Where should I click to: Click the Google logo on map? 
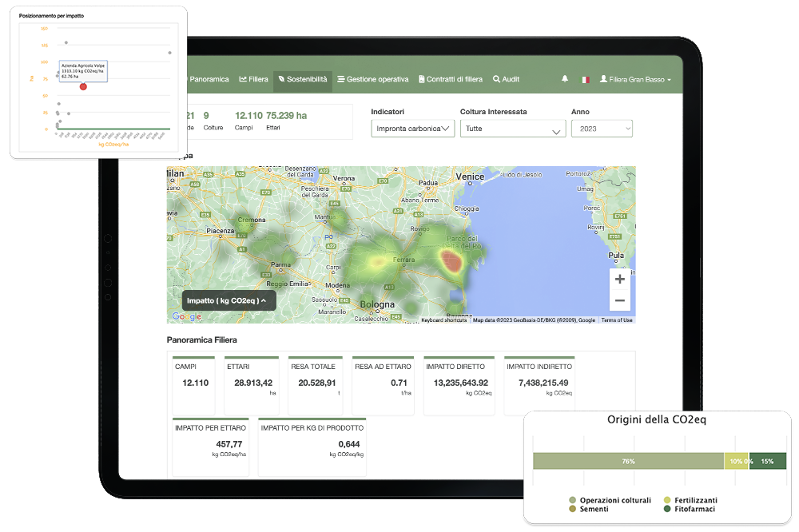tap(186, 316)
